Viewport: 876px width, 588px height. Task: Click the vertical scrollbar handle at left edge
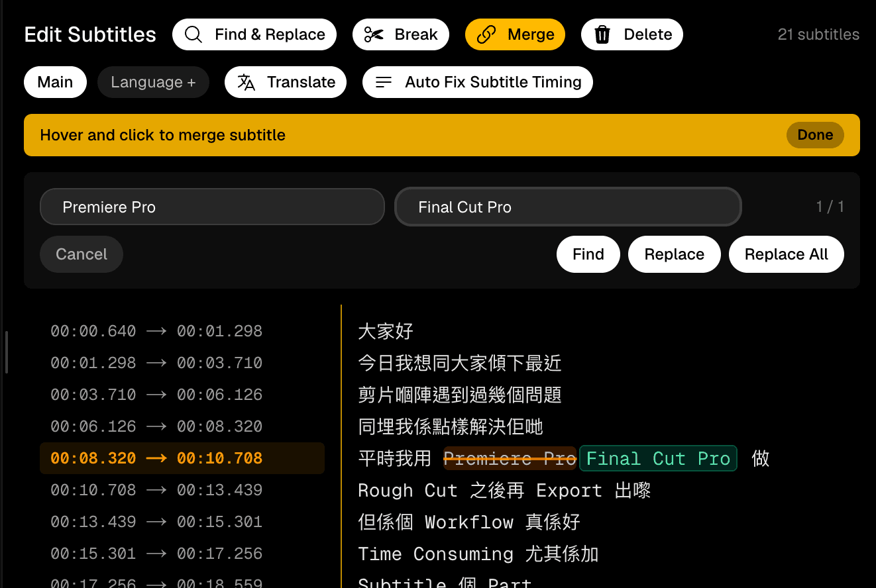[x=7, y=352]
